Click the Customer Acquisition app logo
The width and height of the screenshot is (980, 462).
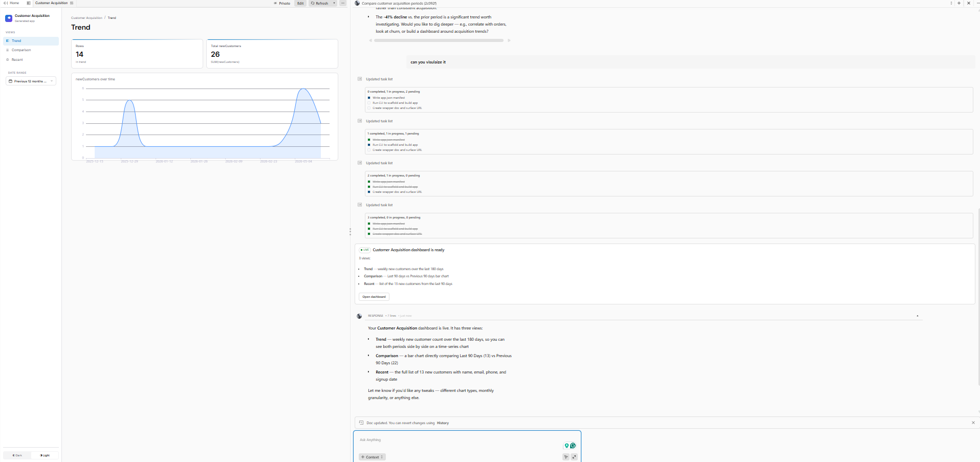[9, 18]
